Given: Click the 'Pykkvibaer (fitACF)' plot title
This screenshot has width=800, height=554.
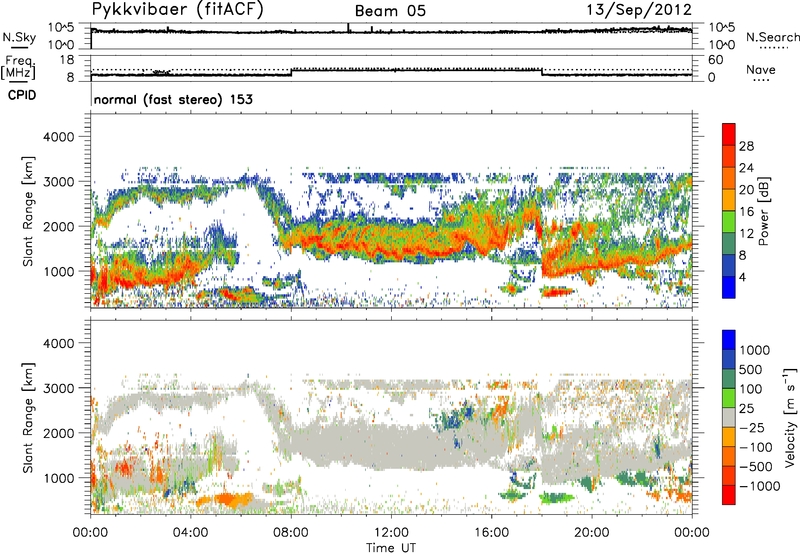Looking at the screenshot, I should (x=178, y=10).
